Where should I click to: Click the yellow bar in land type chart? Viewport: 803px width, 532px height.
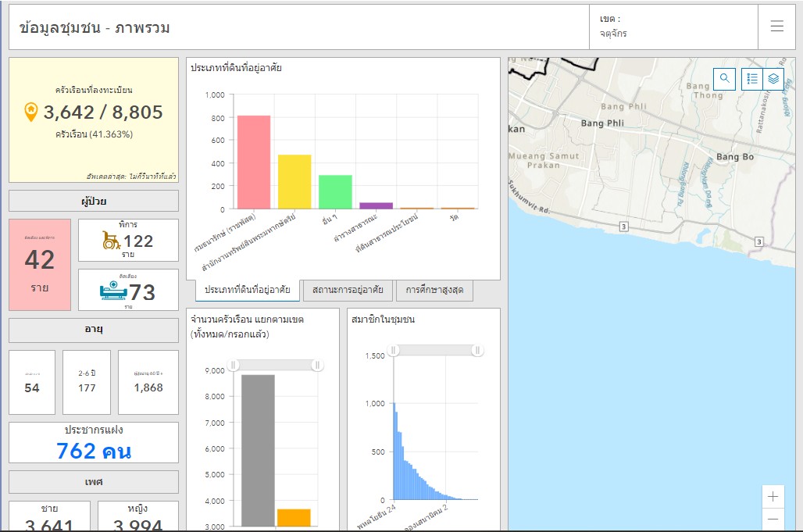[294, 181]
